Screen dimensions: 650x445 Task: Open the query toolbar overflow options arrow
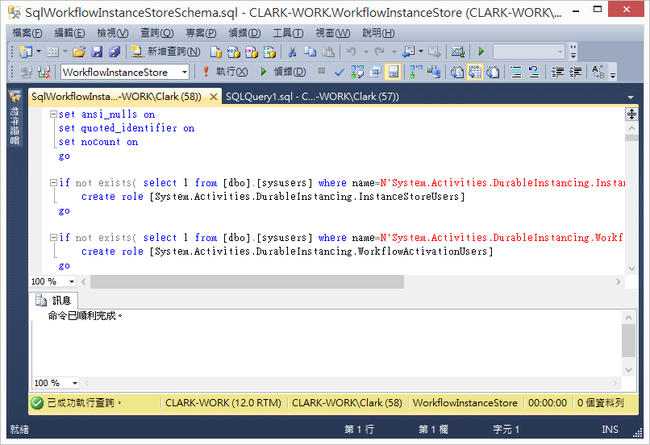613,75
